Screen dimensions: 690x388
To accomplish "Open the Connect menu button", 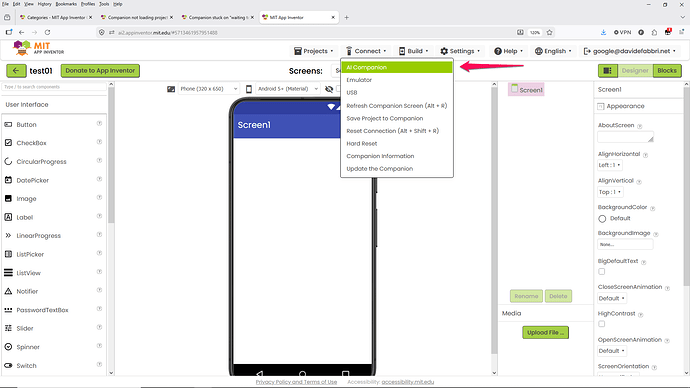I will pos(366,51).
